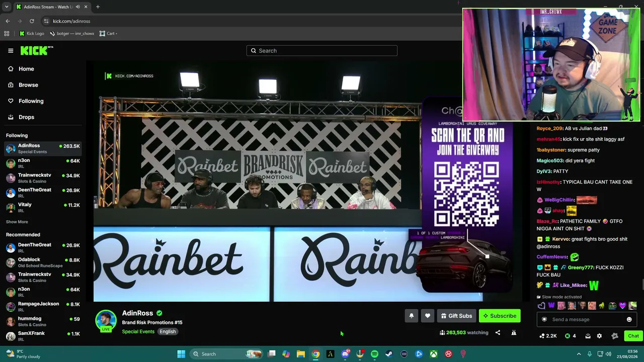The image size is (644, 362).
Task: Click the purple heart emote in quick emotes
Action: [622, 306]
